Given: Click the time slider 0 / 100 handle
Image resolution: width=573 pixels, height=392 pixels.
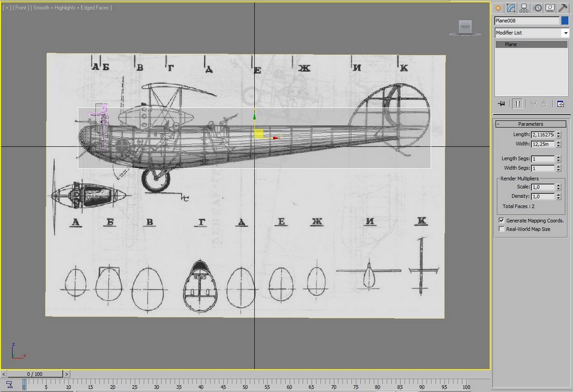Looking at the screenshot, I should [x=35, y=374].
